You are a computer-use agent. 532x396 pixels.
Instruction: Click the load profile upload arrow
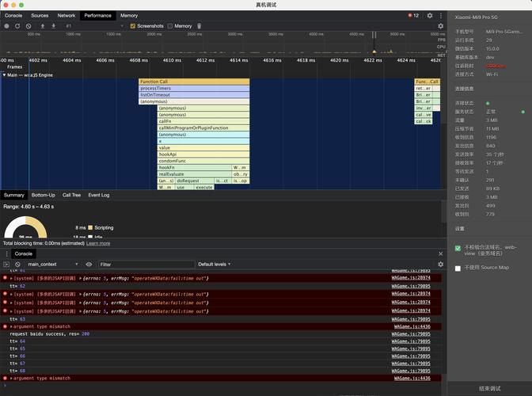click(43, 26)
